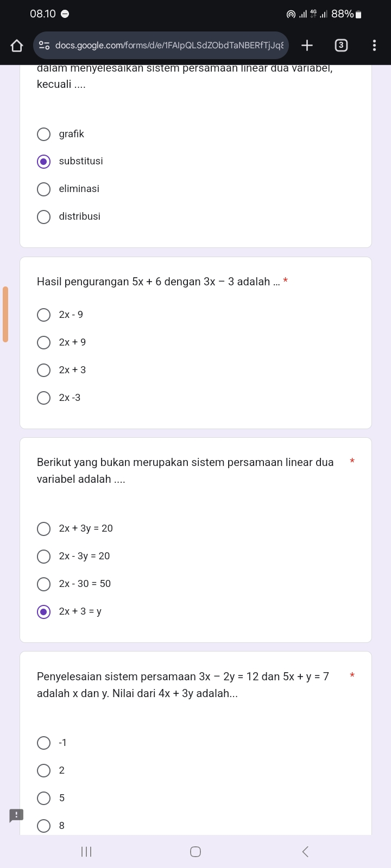Tap the Android home navigation button
This screenshot has width=391, height=868.
194,852
